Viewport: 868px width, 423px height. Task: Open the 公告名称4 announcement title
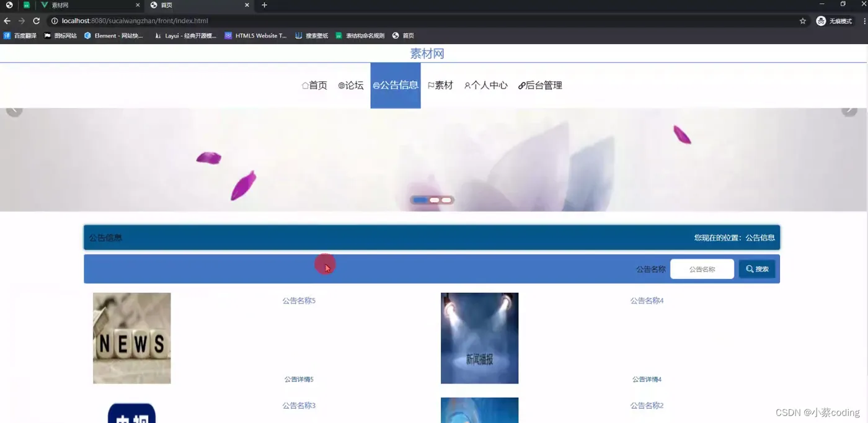[x=647, y=301]
